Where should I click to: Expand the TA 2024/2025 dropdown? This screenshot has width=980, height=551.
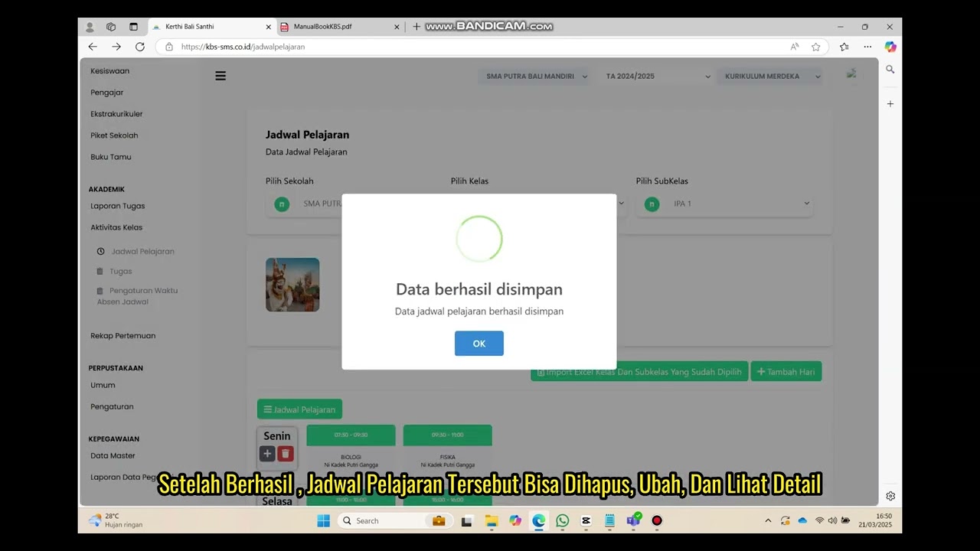(x=658, y=77)
